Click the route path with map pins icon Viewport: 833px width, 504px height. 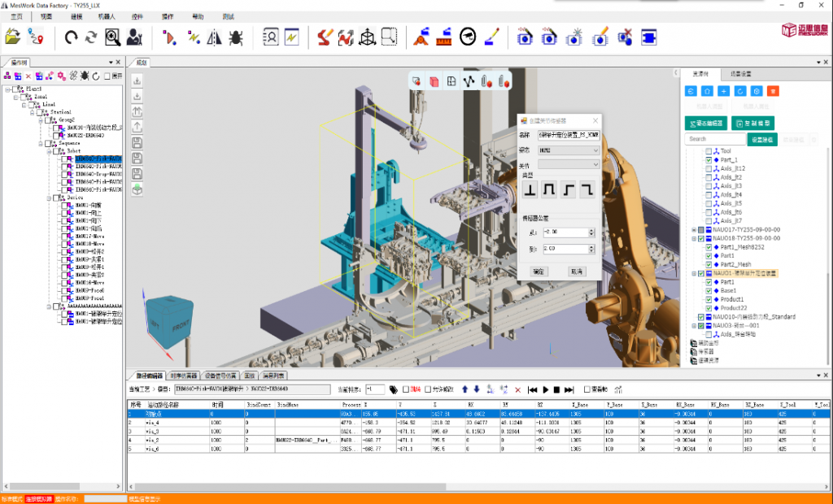(x=36, y=37)
